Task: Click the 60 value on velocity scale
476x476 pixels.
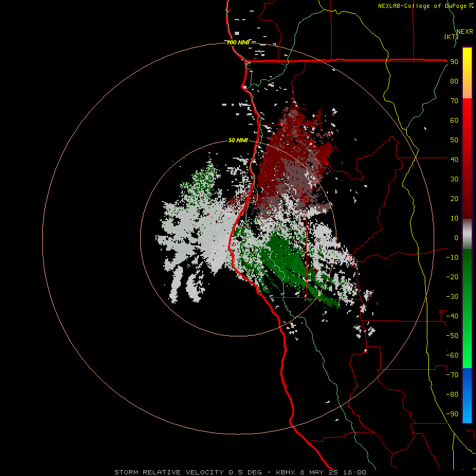Action: pyautogui.click(x=454, y=121)
